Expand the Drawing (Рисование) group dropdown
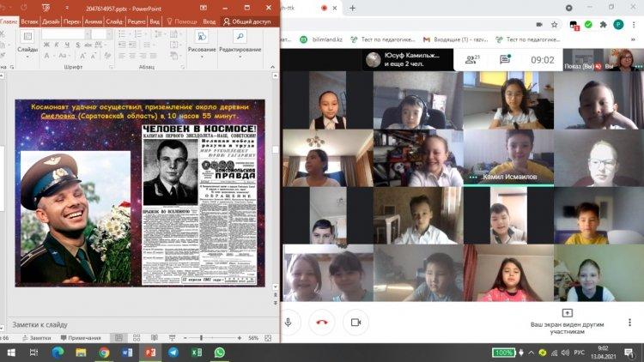The image size is (644, 362). click(202, 57)
